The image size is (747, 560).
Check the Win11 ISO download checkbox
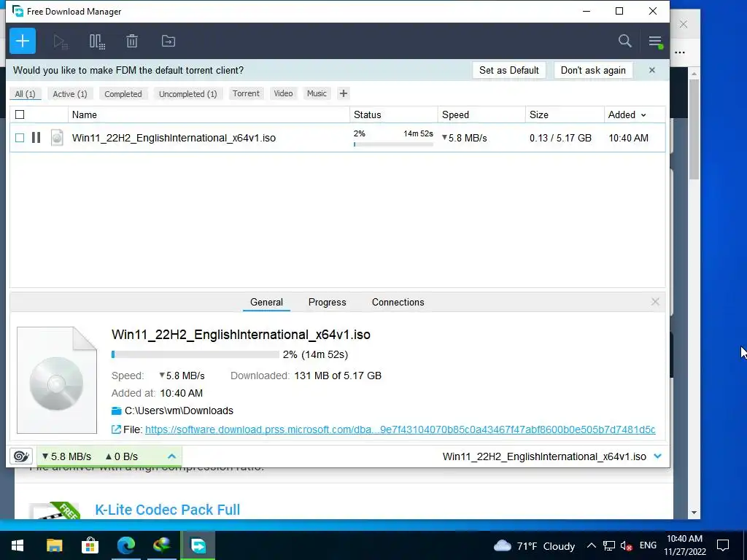pyautogui.click(x=20, y=138)
